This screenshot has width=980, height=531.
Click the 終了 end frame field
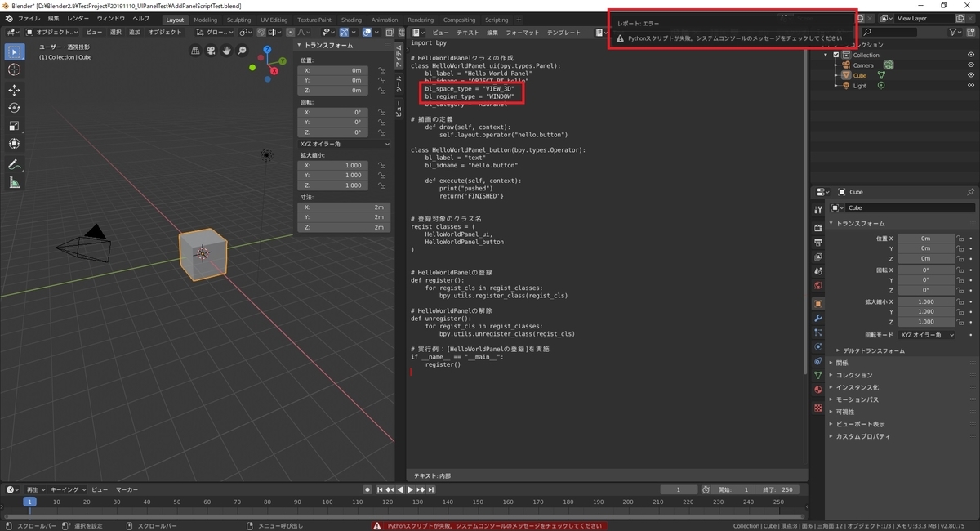[776, 489]
